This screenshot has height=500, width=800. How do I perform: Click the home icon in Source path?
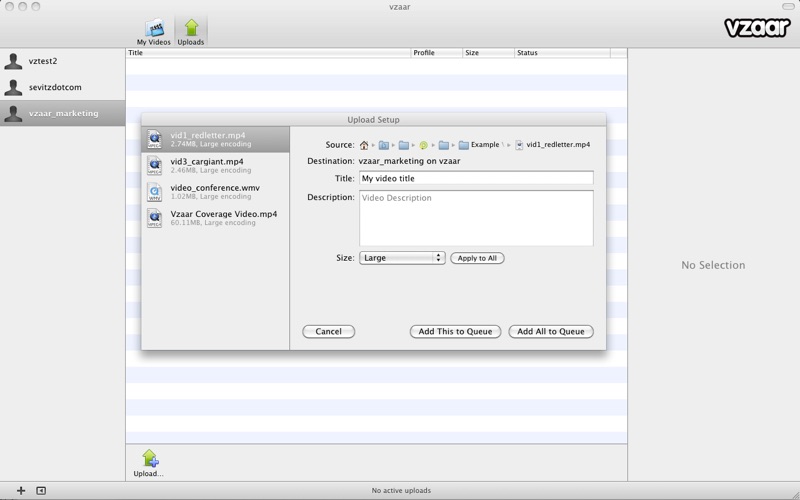click(x=364, y=145)
